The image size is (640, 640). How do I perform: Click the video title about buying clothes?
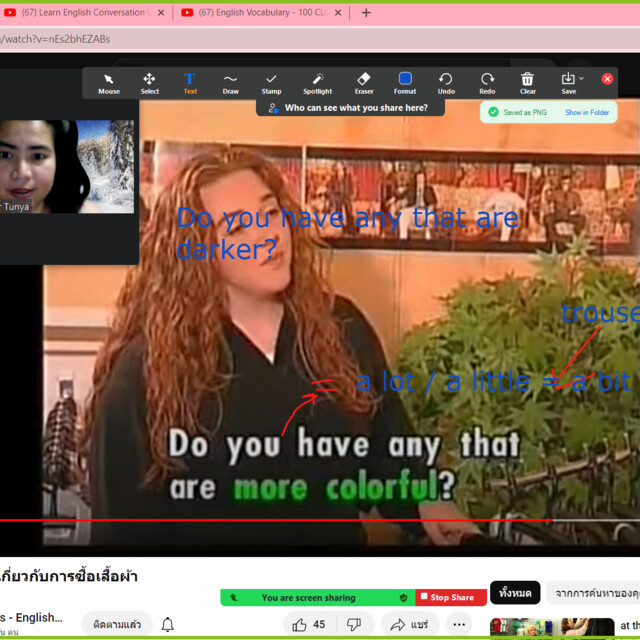(69, 576)
